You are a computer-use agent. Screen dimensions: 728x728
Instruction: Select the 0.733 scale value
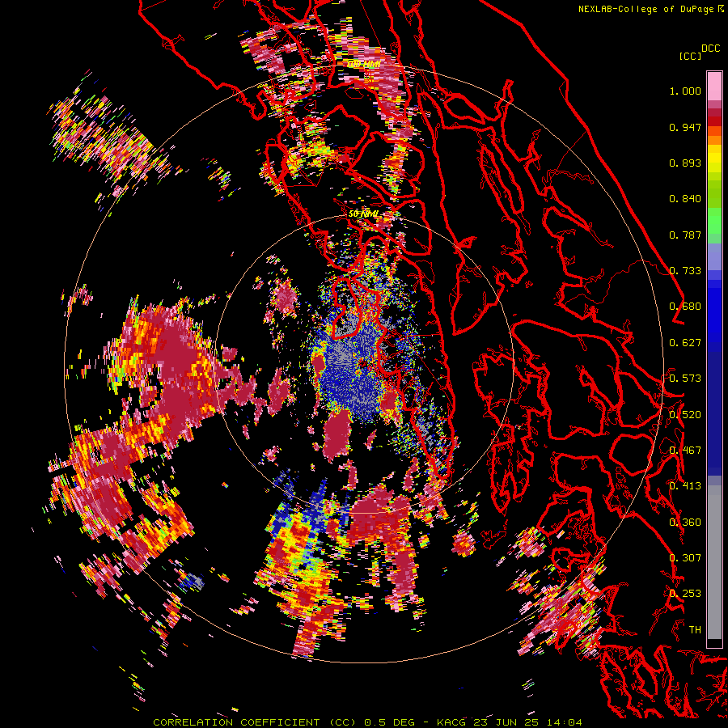(685, 271)
